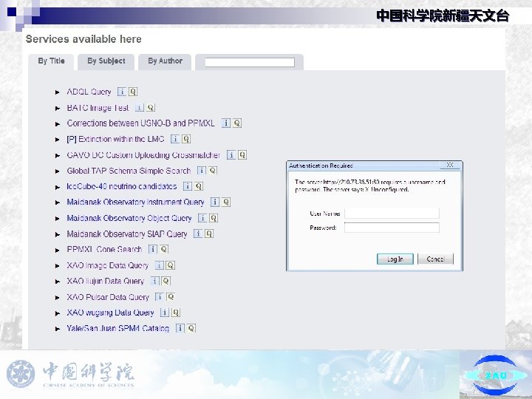Expand the ADQL Query entry arrow
532x399 pixels.
point(58,92)
